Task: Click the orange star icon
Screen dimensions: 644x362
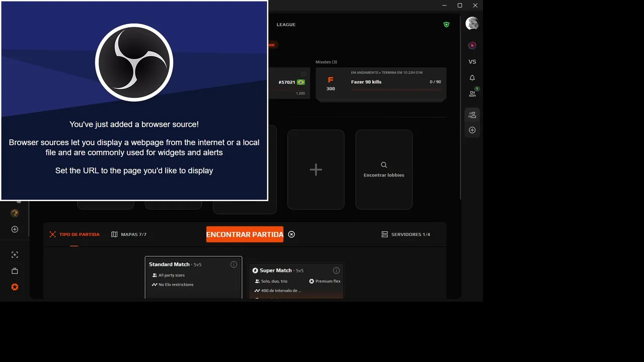Action: (x=15, y=287)
